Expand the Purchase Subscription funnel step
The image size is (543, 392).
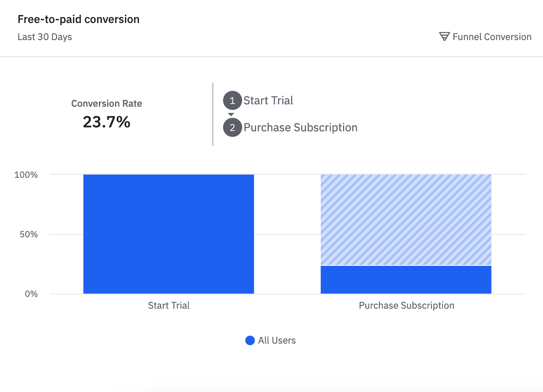(x=300, y=127)
